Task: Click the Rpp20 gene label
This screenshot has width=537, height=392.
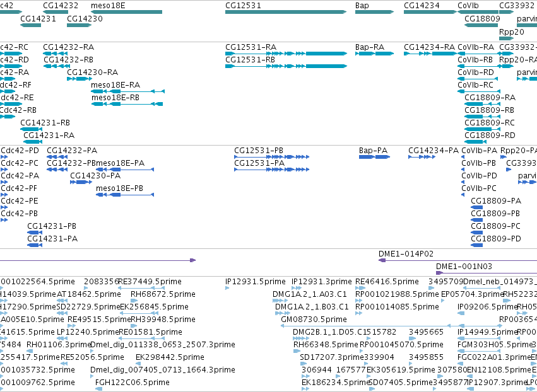Action: [512, 32]
